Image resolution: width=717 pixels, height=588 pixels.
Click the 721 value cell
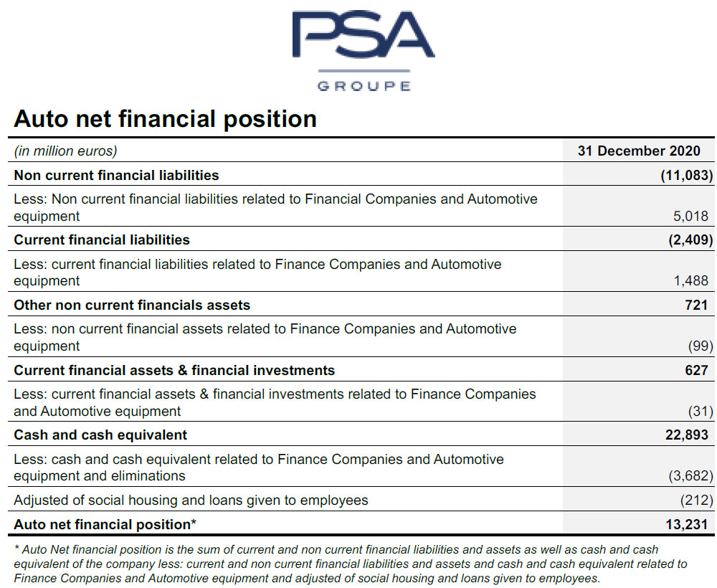tap(696, 305)
